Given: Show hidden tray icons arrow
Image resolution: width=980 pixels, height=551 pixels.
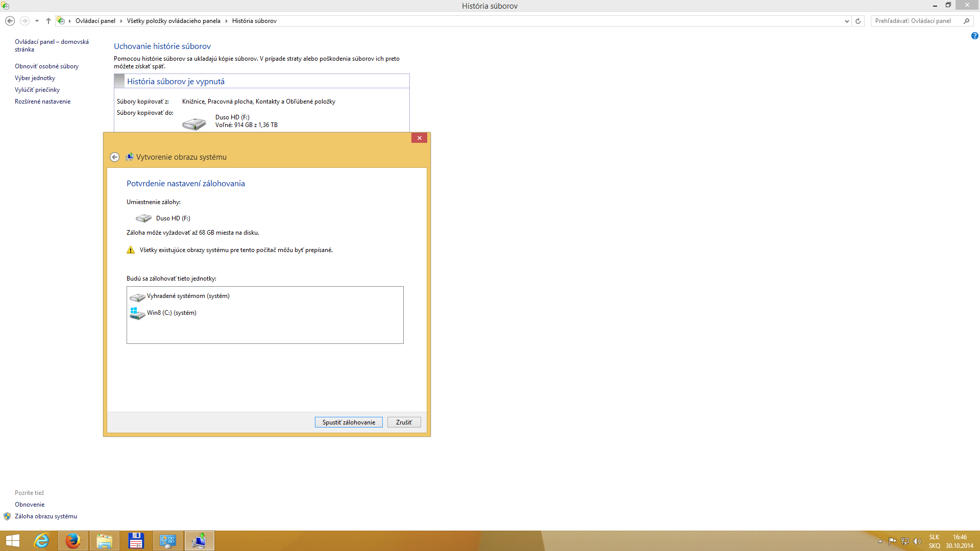Looking at the screenshot, I should tap(880, 541).
